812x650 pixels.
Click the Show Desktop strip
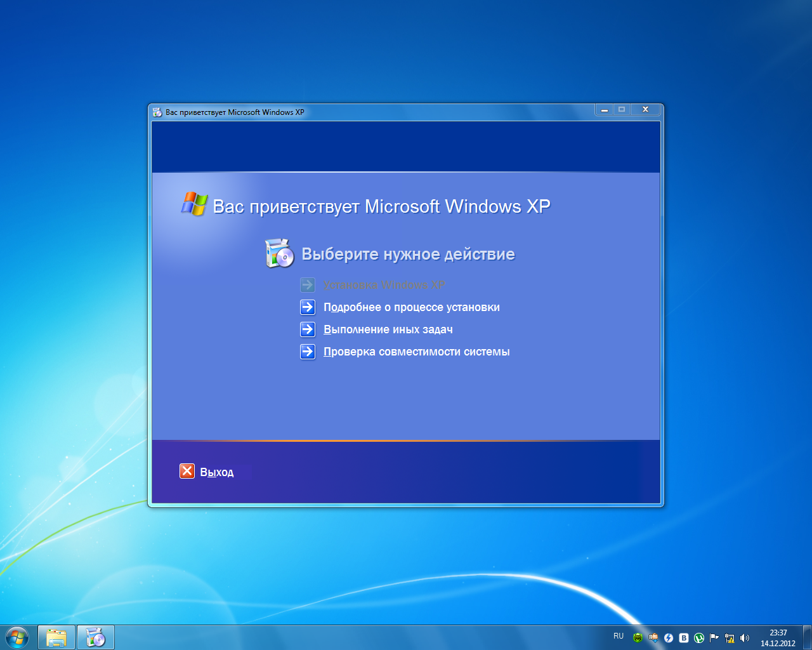[x=807, y=637]
